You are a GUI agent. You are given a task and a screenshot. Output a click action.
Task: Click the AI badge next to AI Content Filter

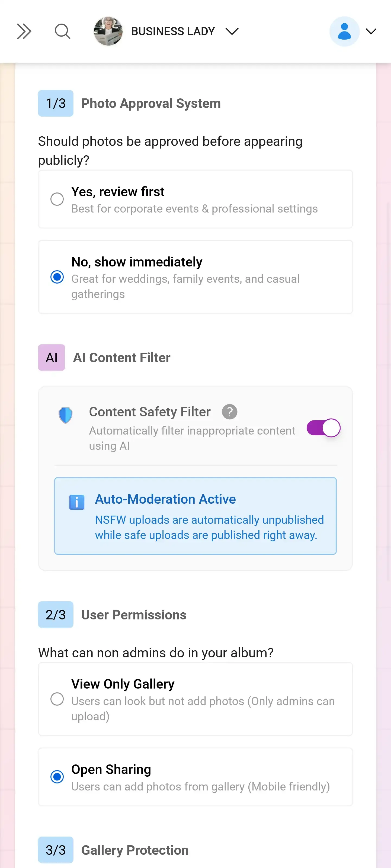[x=51, y=358]
